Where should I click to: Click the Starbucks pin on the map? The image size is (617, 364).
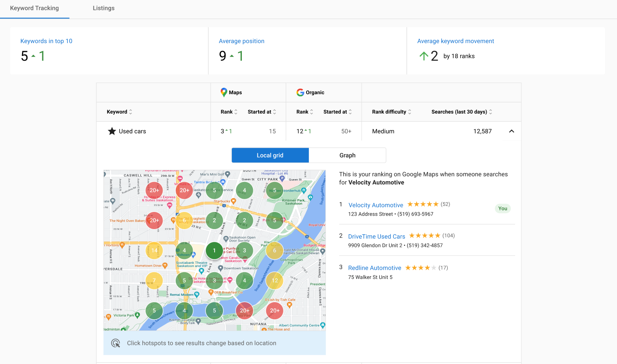(234, 201)
